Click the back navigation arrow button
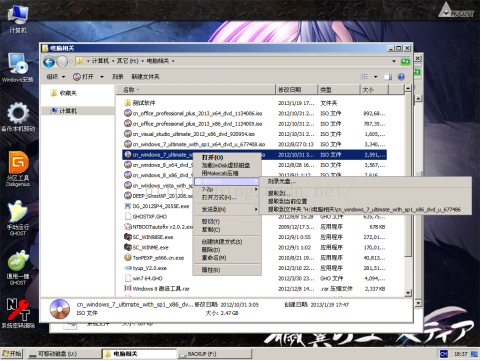Viewport: 481px width, 361px height. pos(49,62)
